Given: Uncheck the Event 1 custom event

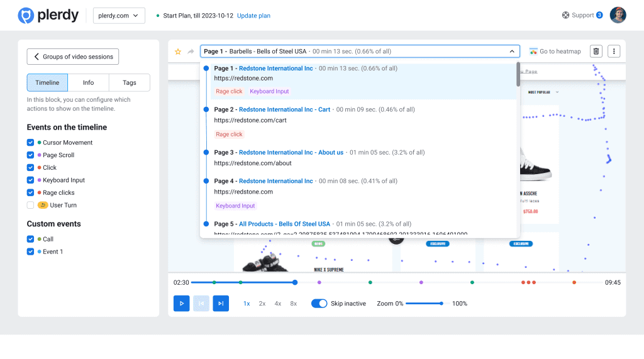Looking at the screenshot, I should point(30,251).
